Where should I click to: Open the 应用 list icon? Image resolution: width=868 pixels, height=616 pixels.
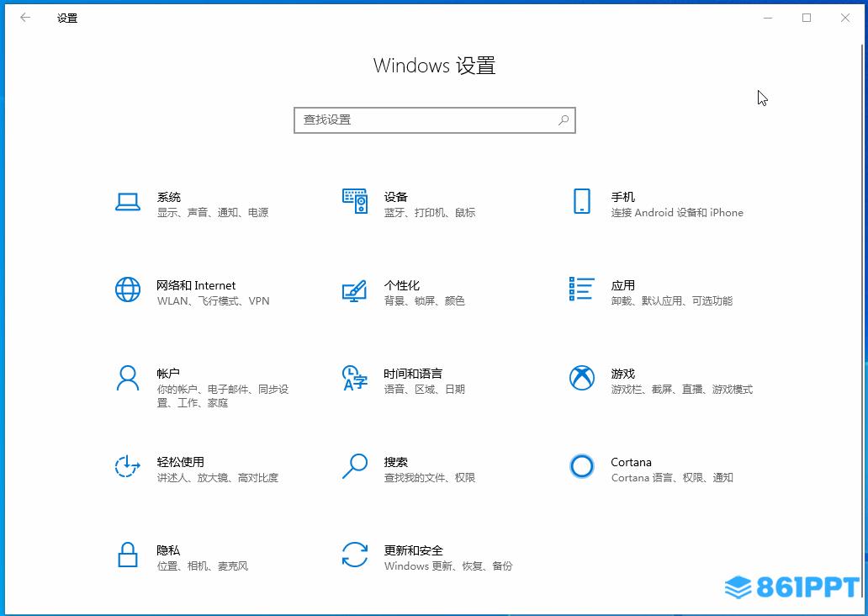[x=582, y=289]
